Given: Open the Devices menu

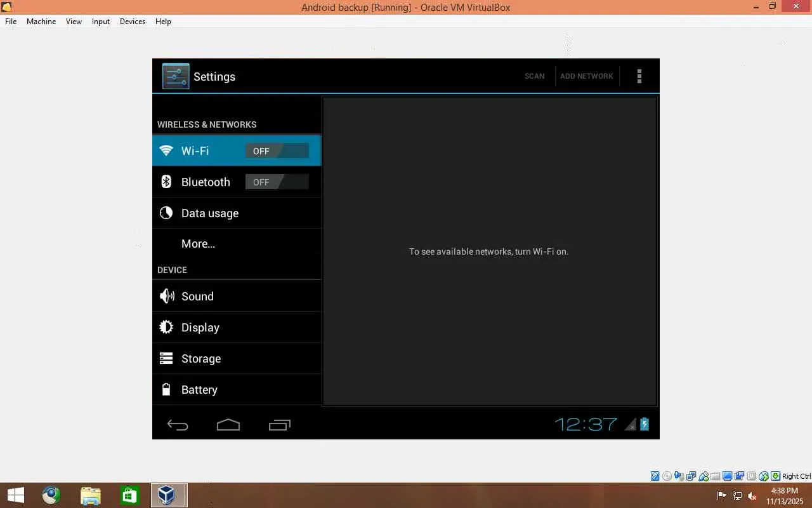Looking at the screenshot, I should click(x=133, y=21).
